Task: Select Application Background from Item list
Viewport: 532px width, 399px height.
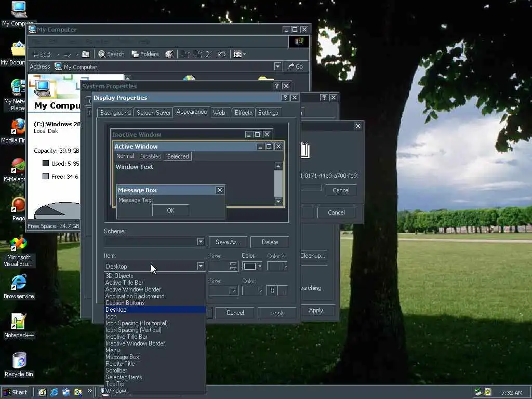Action: pyautogui.click(x=155, y=296)
